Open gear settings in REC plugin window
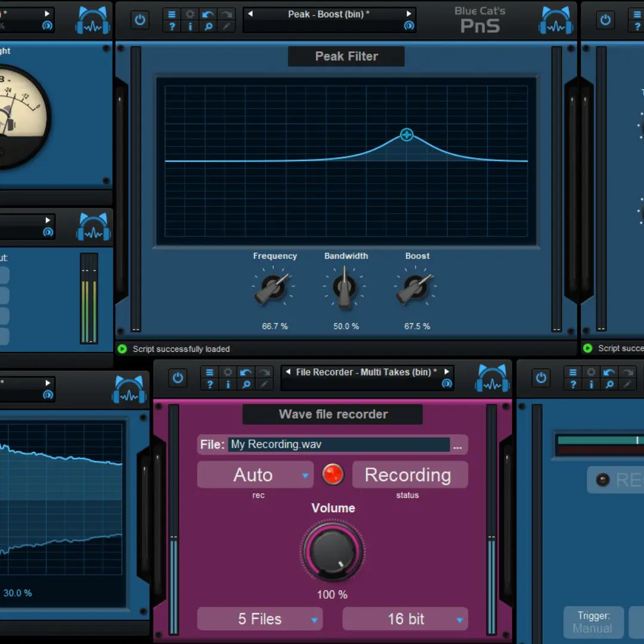This screenshot has width=644, height=644. pos(590,372)
